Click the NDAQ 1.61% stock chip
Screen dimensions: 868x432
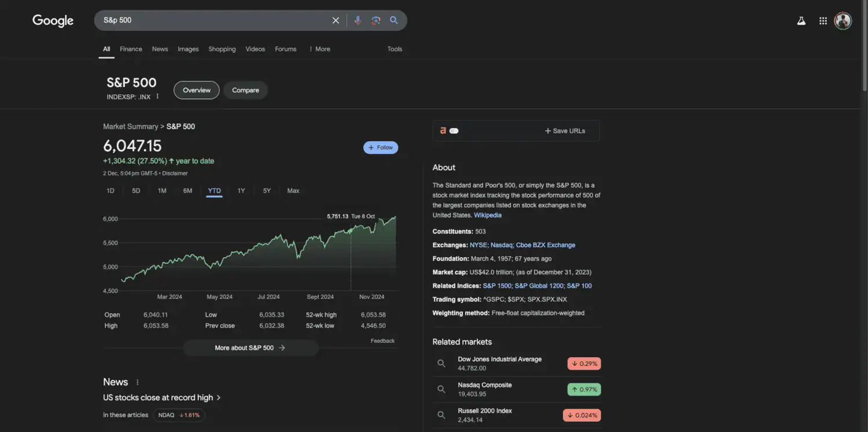[x=179, y=415]
